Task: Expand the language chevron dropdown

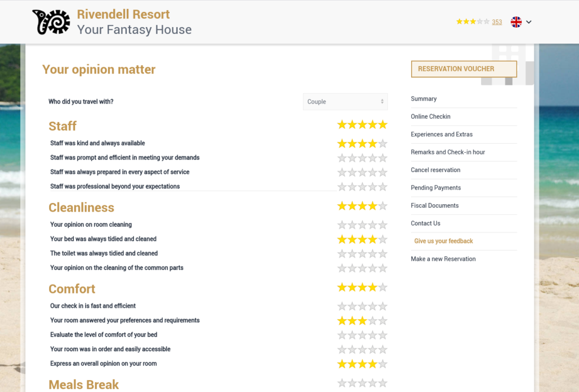Action: point(529,22)
